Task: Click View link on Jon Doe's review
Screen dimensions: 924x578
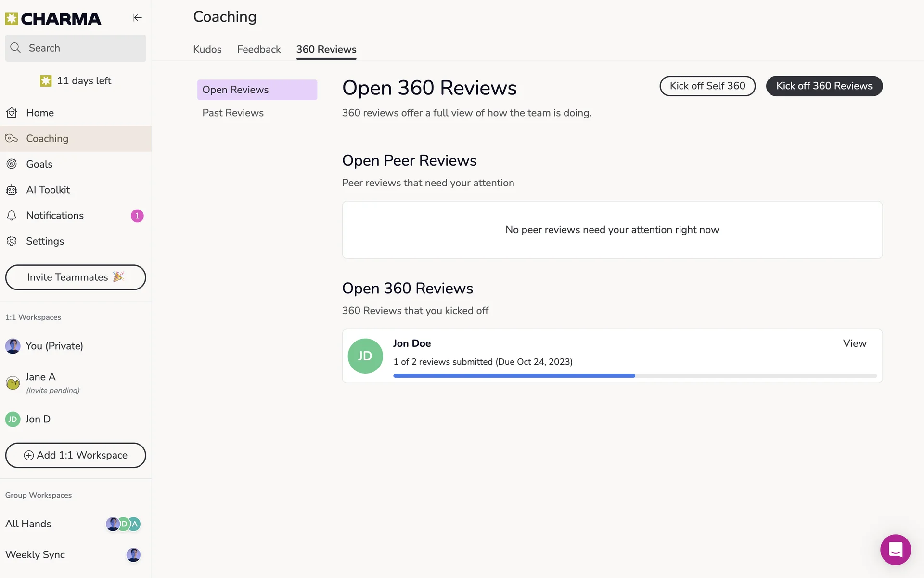Action: (854, 343)
